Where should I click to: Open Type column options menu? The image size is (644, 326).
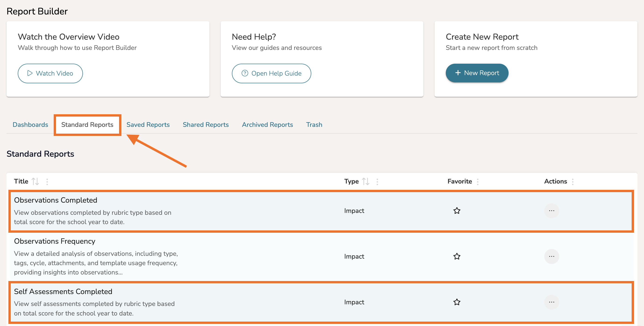tap(377, 181)
